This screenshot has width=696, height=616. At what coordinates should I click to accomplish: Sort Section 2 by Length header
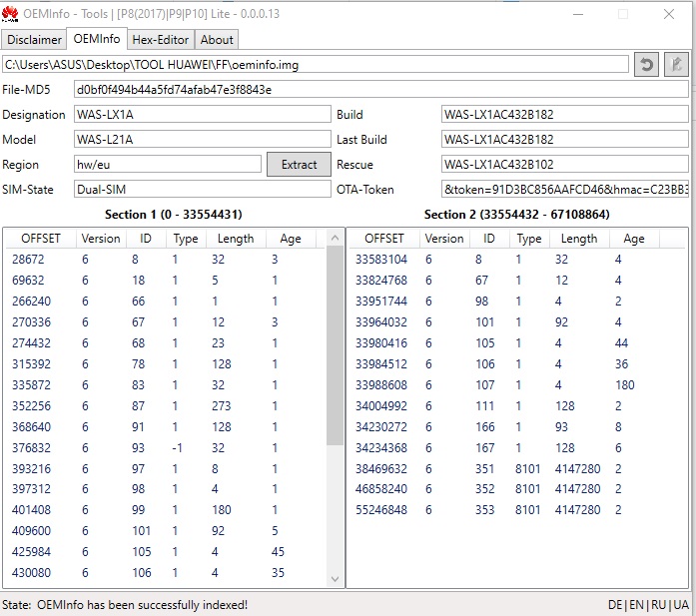tap(579, 239)
